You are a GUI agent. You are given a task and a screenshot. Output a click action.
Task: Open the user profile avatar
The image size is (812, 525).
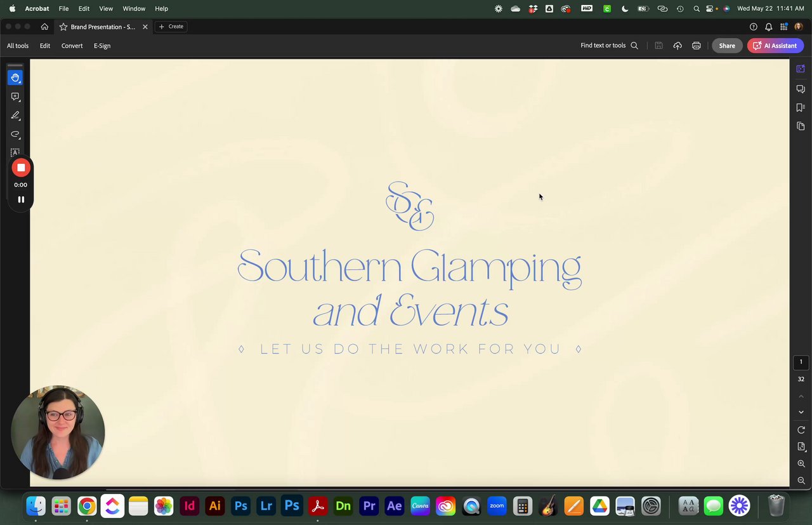coord(799,27)
